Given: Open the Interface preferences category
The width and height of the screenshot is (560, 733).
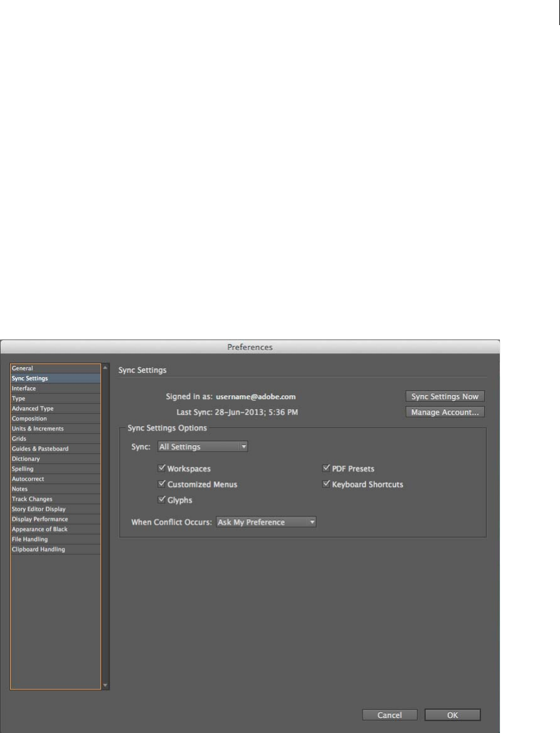Looking at the screenshot, I should click(55, 388).
